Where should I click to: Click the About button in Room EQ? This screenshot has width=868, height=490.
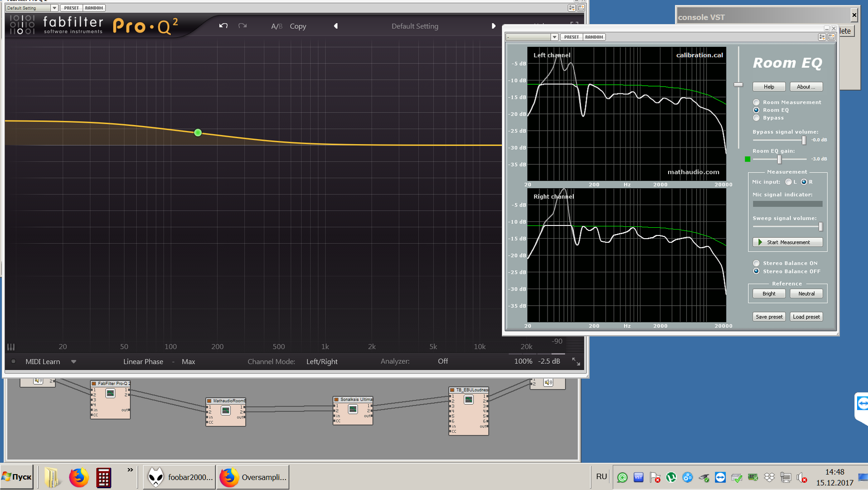click(806, 87)
